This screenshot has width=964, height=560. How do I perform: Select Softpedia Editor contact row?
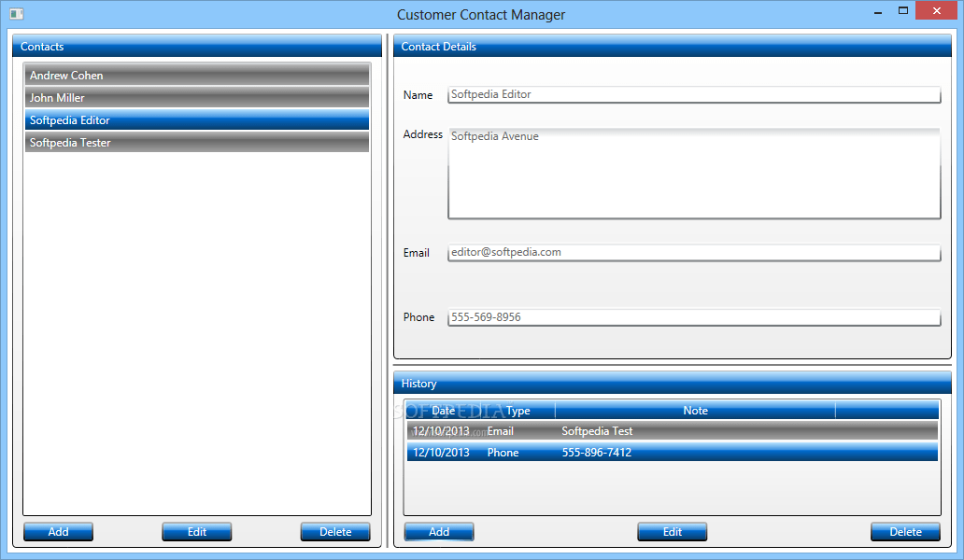[197, 119]
